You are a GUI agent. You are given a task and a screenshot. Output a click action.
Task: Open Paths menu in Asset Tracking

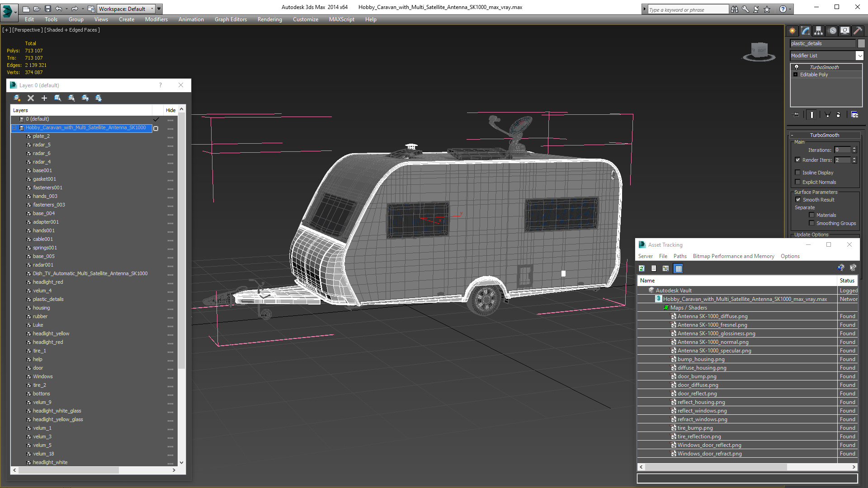(680, 256)
